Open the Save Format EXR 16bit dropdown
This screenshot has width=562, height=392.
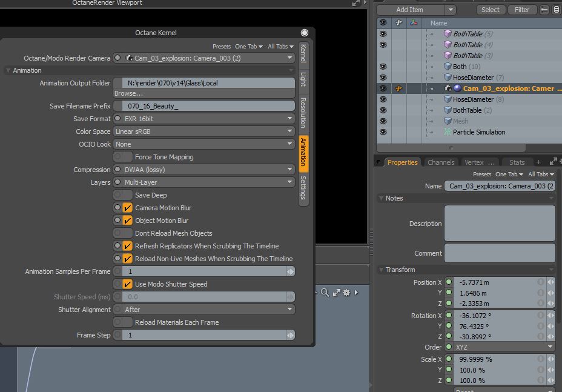(x=208, y=119)
